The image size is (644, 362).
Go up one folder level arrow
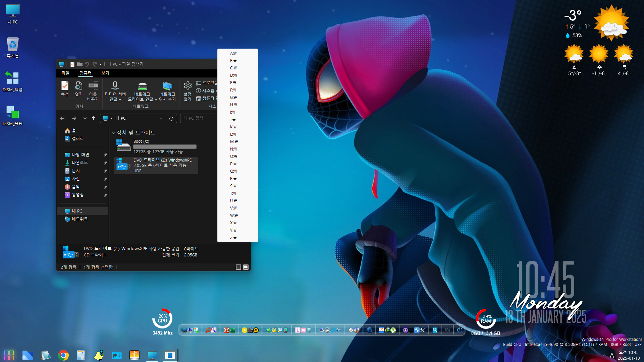pyautogui.click(x=94, y=118)
